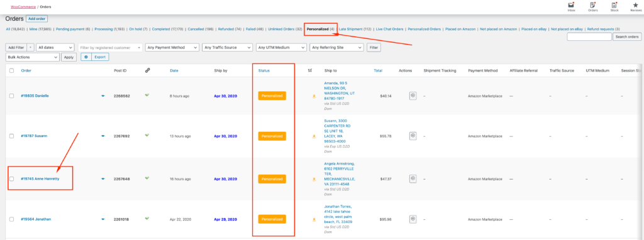Click green linked checkmark for order #19745
Screen dimensions: 644x240
147,178
